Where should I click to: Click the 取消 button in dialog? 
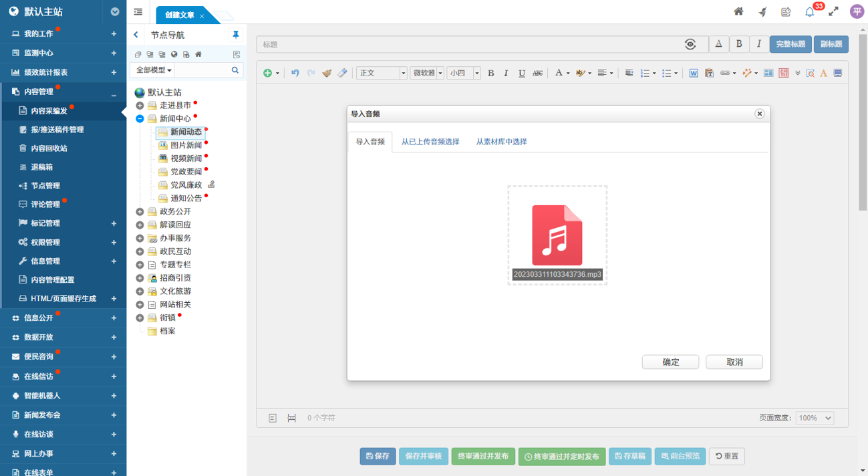(x=734, y=362)
